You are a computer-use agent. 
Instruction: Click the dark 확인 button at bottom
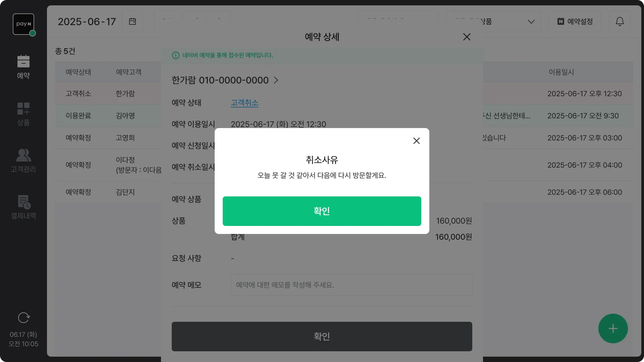tap(322, 337)
